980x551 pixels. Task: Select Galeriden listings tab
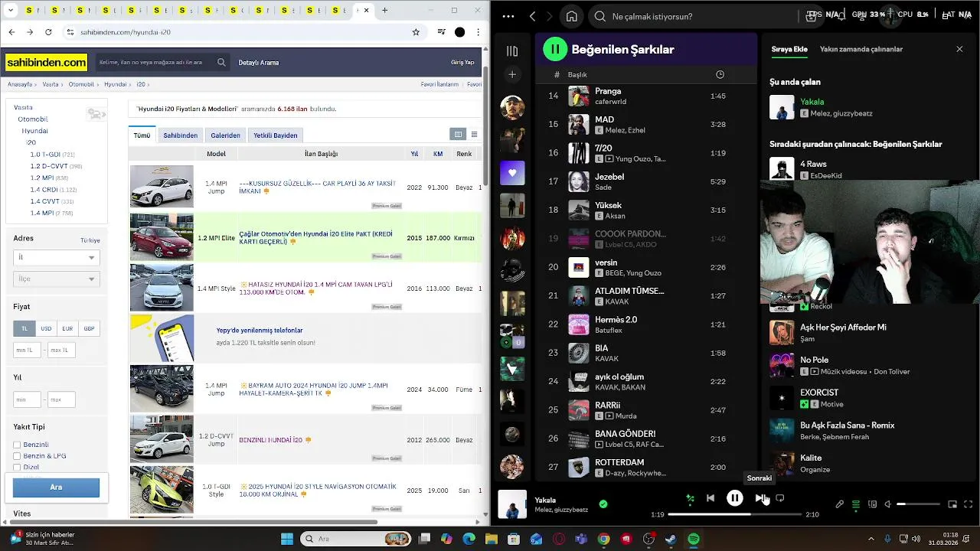tap(225, 135)
